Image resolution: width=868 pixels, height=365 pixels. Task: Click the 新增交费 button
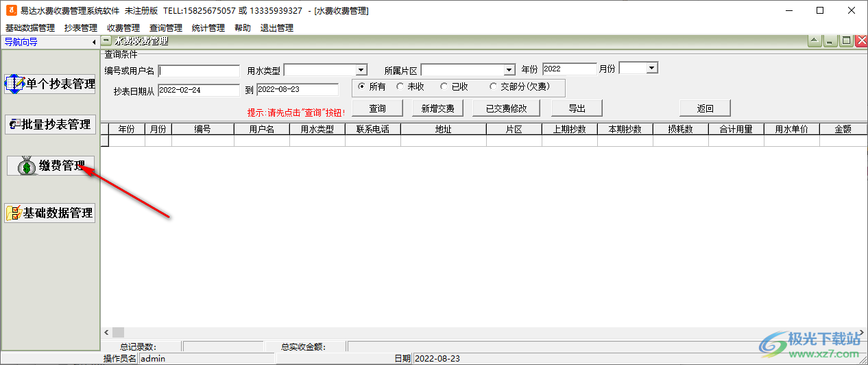(x=437, y=108)
